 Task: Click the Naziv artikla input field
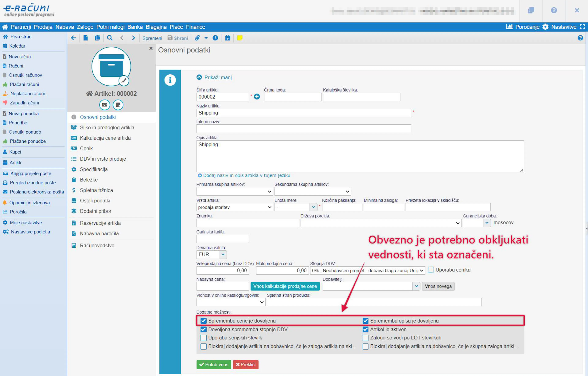[x=303, y=113]
